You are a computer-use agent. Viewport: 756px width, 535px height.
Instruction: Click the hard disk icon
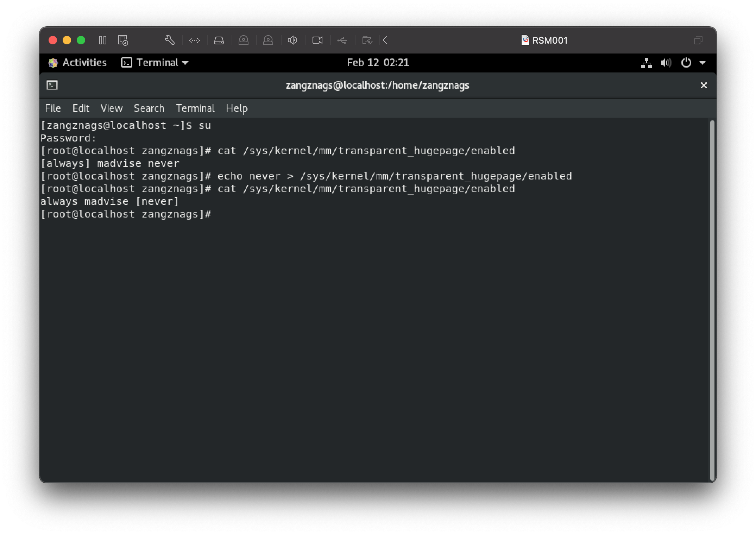coord(219,40)
